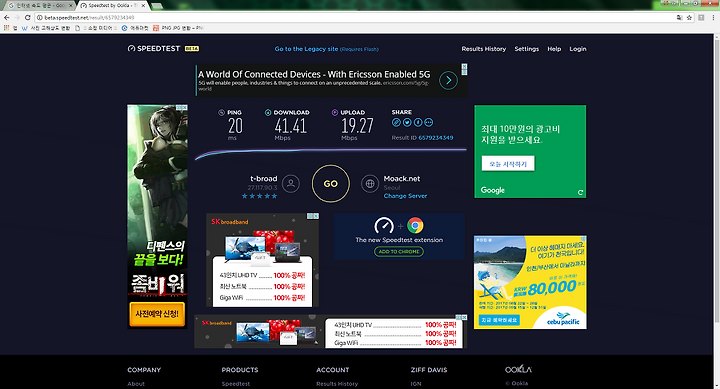Reload the Speedtest page
The width and height of the screenshot is (720, 389).
[x=28, y=17]
